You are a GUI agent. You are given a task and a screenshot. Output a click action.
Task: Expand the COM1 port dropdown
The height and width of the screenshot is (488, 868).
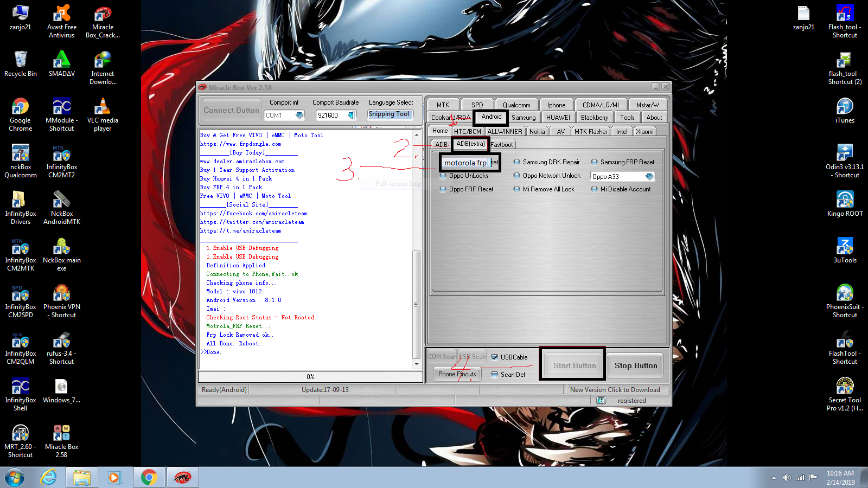point(299,115)
